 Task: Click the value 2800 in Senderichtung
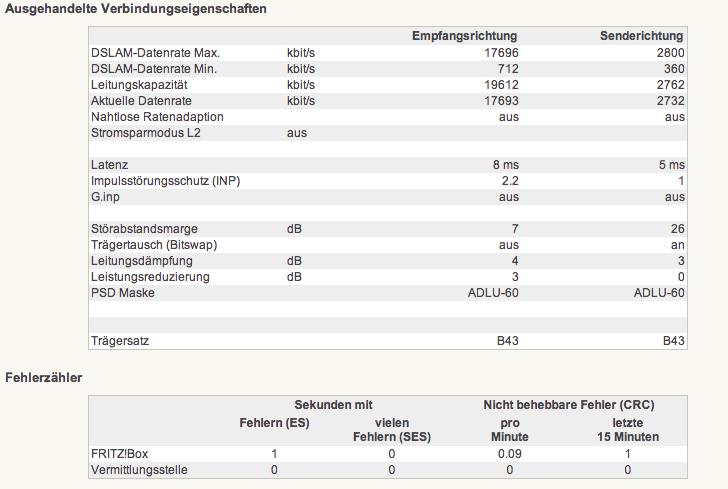pos(670,53)
